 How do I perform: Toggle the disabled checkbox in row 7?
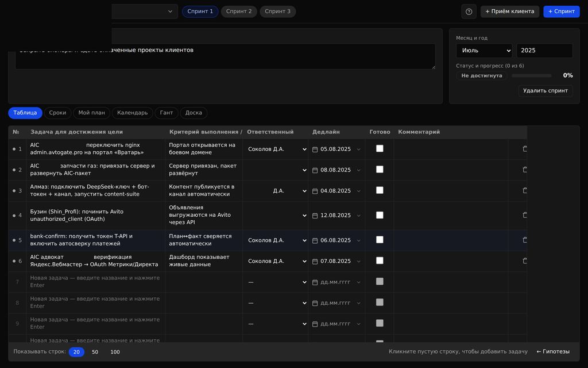pos(380,281)
